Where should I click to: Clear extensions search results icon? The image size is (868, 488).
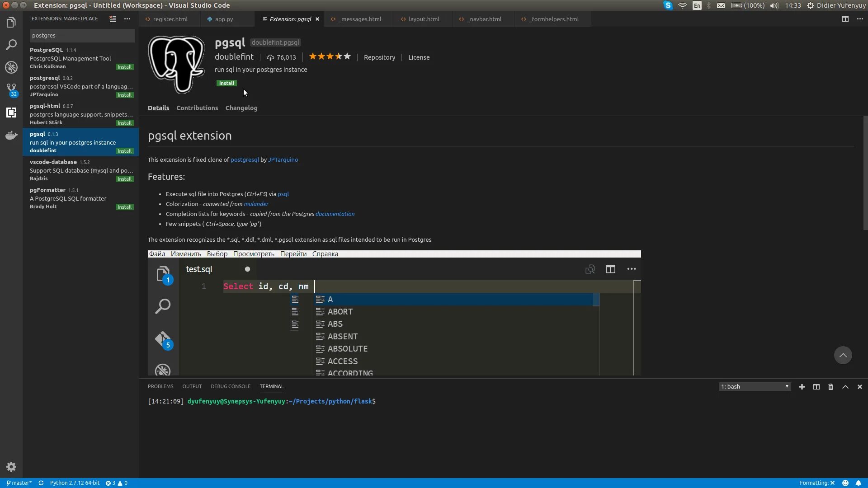(113, 19)
